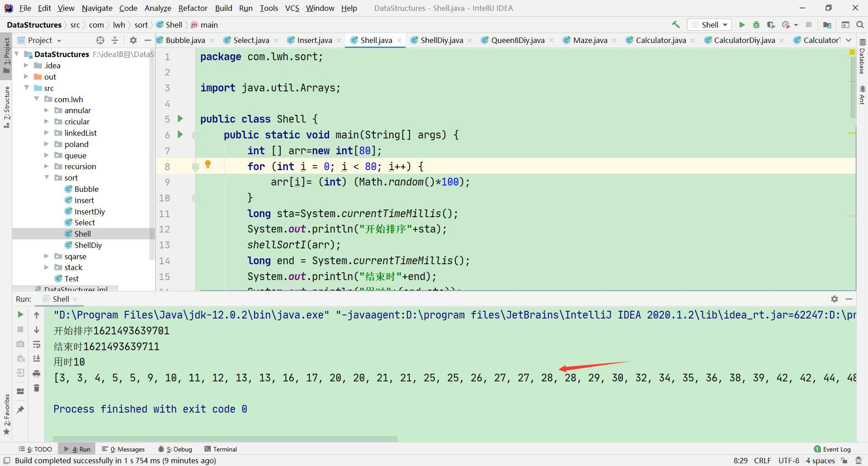The height and width of the screenshot is (466, 868).
Task: Click run gutter arrow at line 5
Action: coord(180,119)
